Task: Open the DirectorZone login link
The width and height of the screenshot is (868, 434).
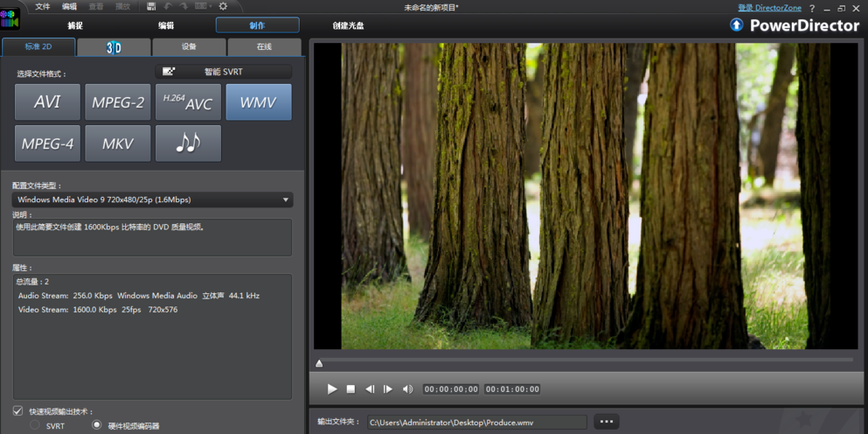Action: pyautogui.click(x=769, y=8)
